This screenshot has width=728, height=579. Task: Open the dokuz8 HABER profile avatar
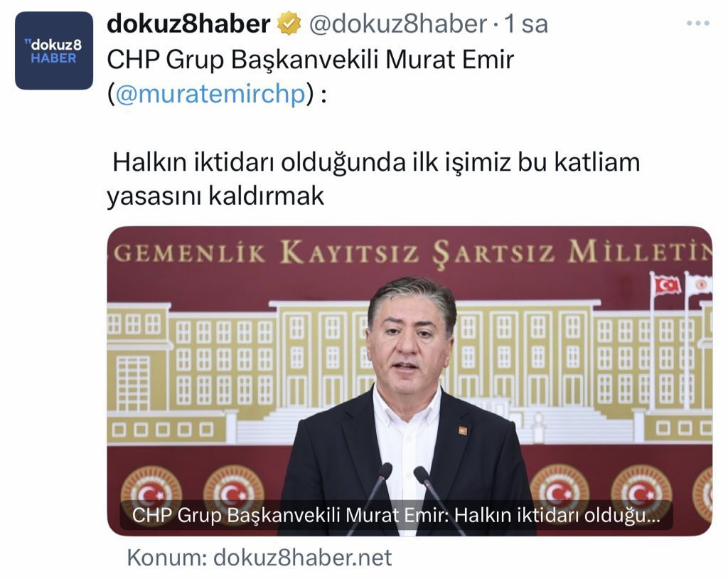54,51
